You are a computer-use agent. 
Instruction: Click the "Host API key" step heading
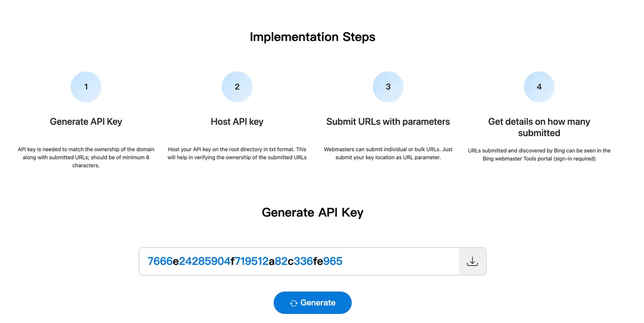(237, 122)
